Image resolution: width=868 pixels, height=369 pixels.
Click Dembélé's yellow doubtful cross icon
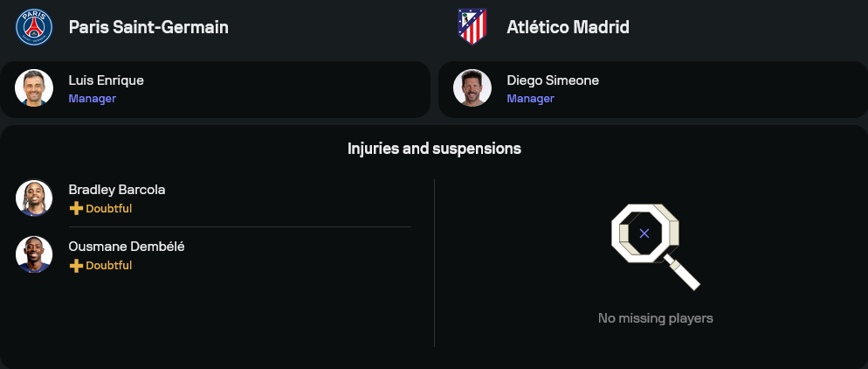[x=76, y=265]
